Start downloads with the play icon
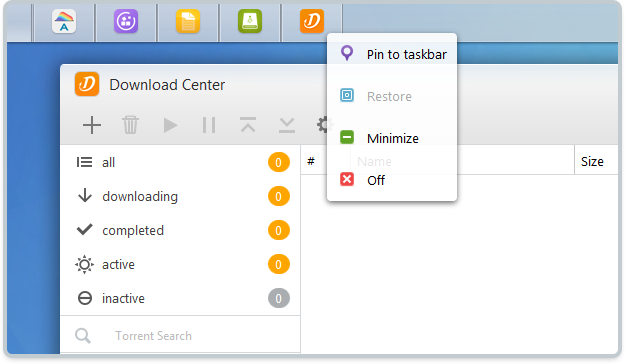This screenshot has width=625, height=364. click(170, 125)
